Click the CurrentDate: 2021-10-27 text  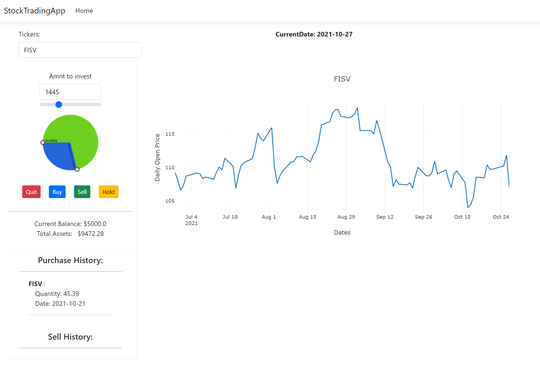[314, 34]
